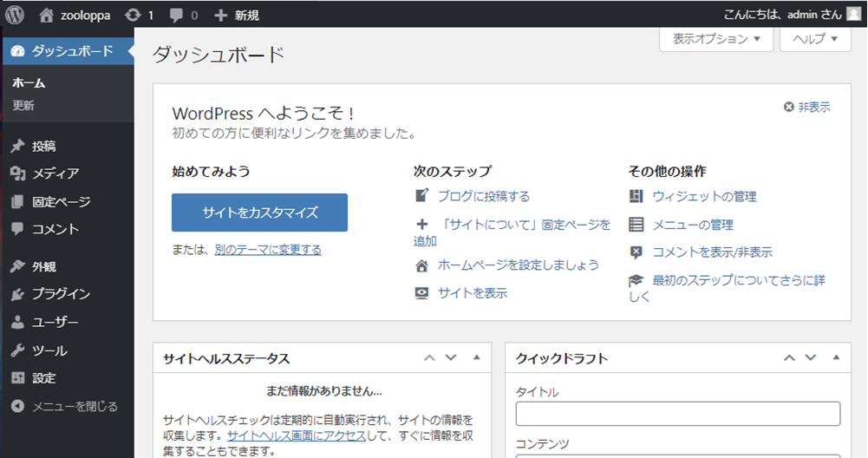Open ホームページを設定しましょう link
Viewport: 868px width, 458px height.
point(519,265)
